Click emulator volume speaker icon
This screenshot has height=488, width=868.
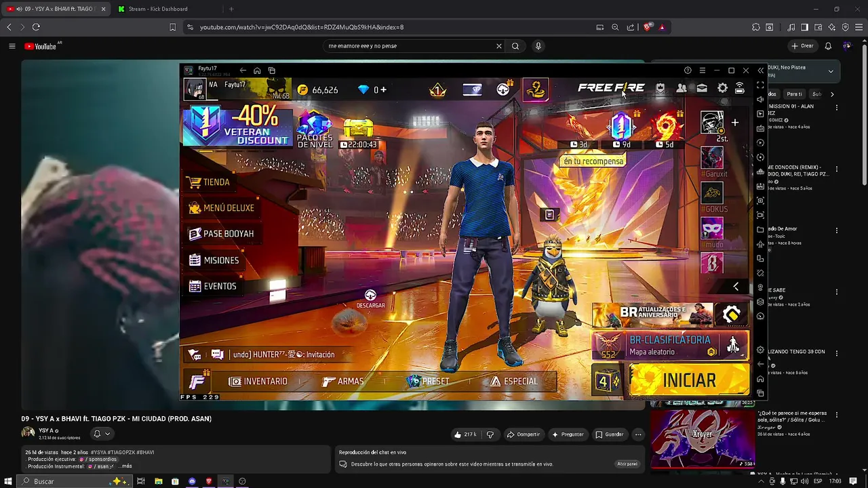(x=760, y=100)
